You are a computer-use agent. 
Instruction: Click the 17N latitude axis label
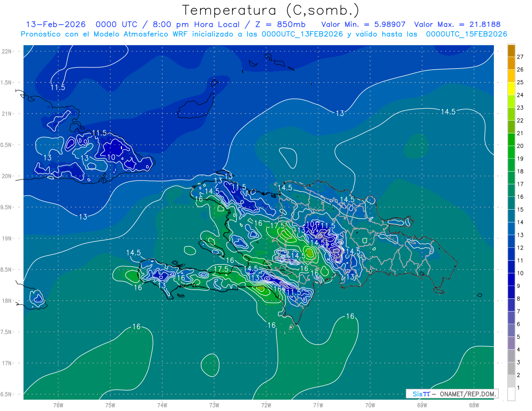(7, 363)
